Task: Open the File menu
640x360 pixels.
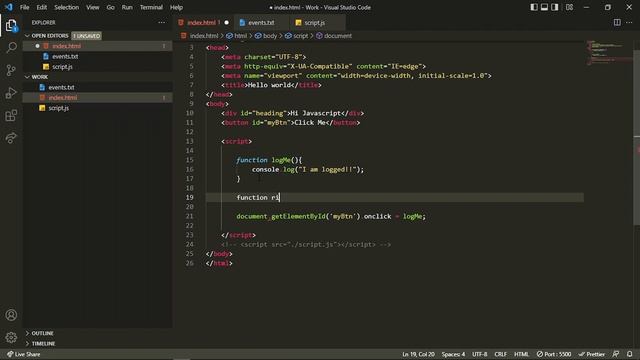Action: (x=24, y=7)
